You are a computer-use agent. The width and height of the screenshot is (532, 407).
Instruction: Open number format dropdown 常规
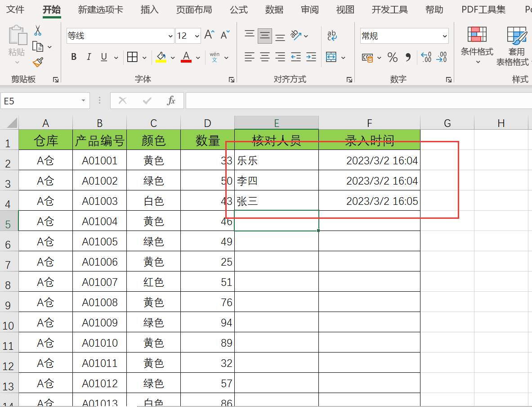point(444,36)
